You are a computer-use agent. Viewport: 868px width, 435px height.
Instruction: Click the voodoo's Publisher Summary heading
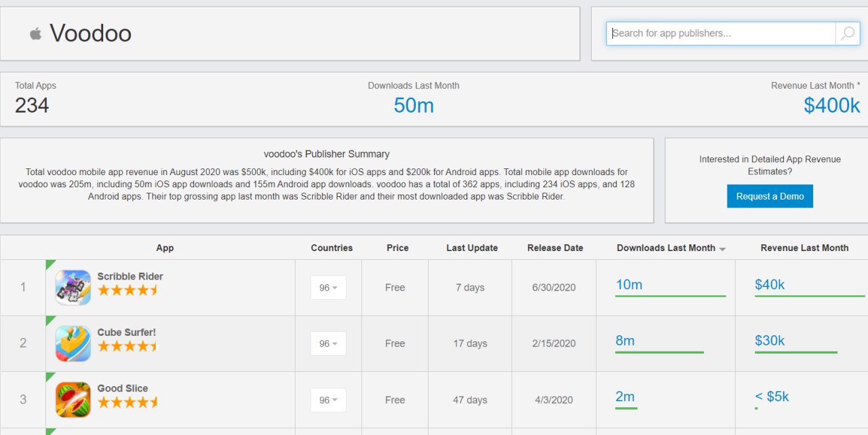(x=327, y=154)
